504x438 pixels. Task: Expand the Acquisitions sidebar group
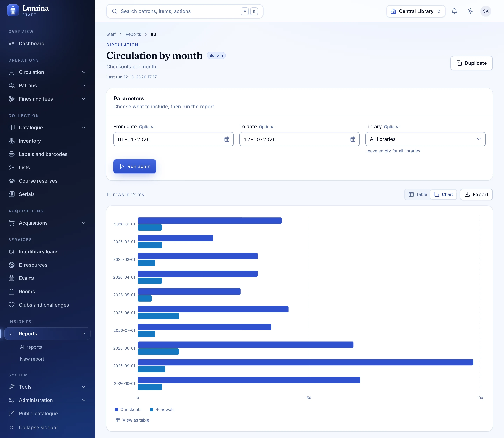tap(47, 223)
